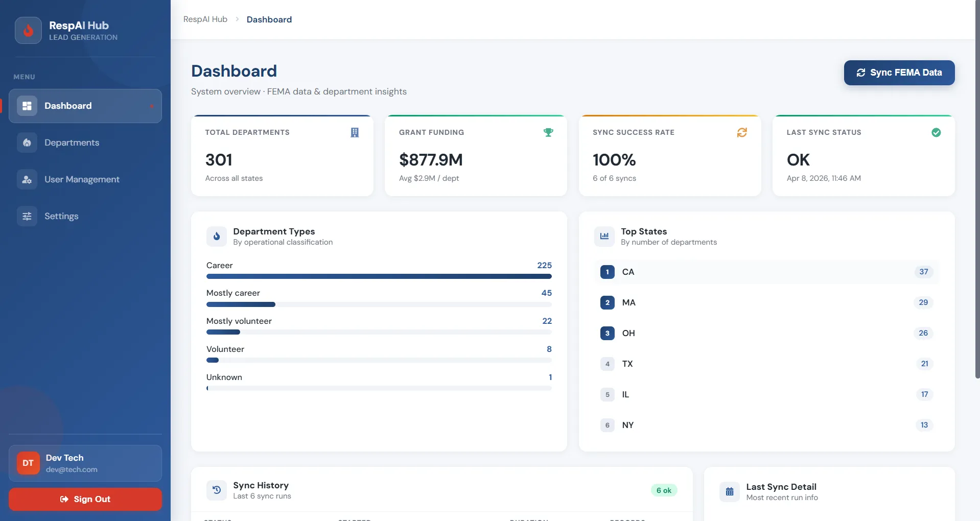Click the User Management sidebar icon
The height and width of the screenshot is (521, 980).
coord(27,179)
